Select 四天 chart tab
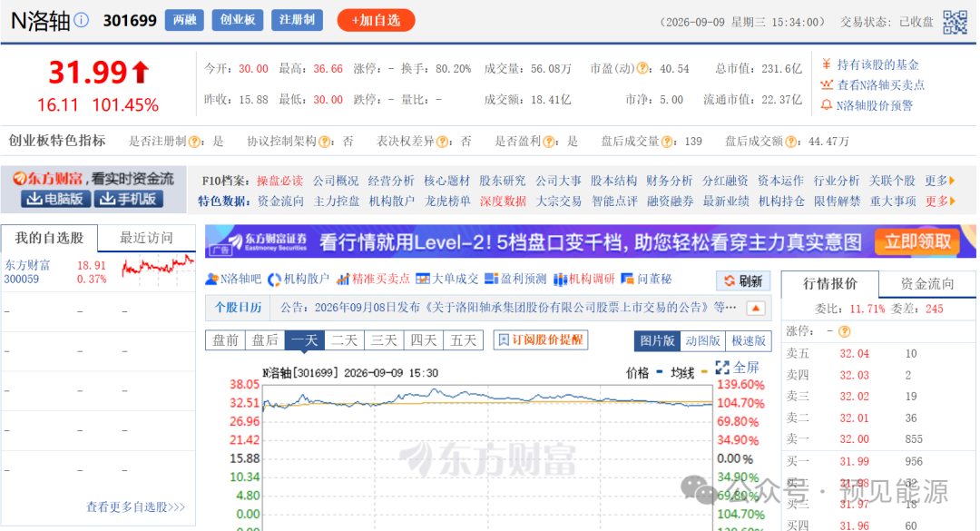Image resolution: width=980 pixels, height=531 pixels. pyautogui.click(x=424, y=340)
